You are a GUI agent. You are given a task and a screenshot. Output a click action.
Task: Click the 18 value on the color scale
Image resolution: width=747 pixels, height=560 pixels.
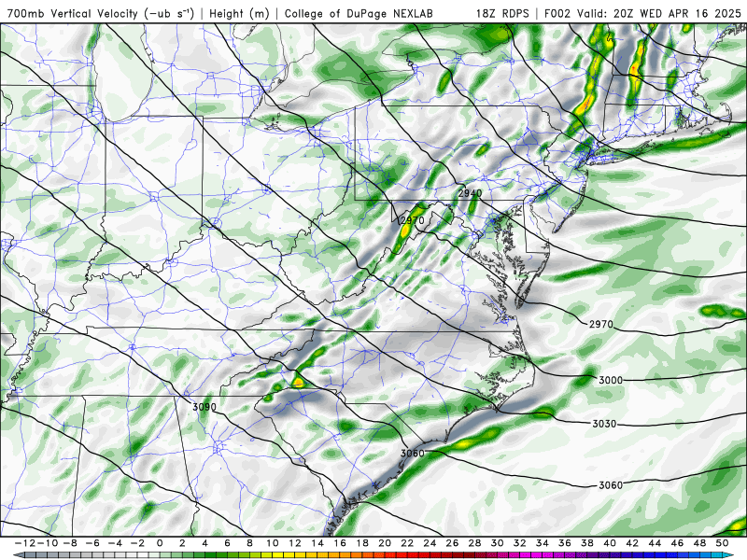pyautogui.click(x=362, y=543)
